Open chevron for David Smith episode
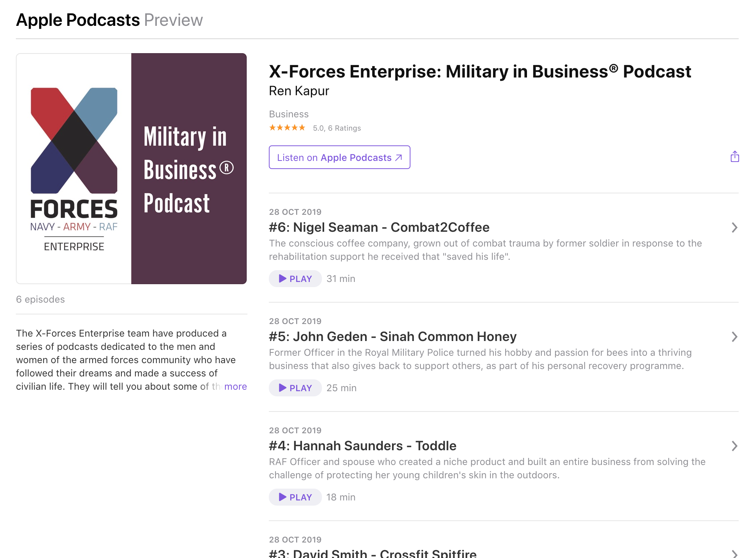The image size is (756, 558). point(734,554)
